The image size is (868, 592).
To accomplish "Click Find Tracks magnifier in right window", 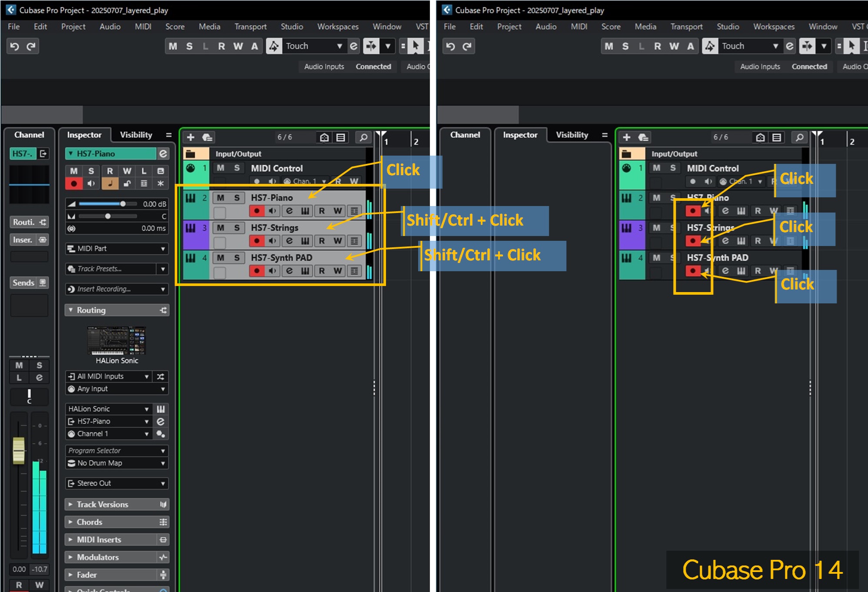I will pyautogui.click(x=799, y=137).
